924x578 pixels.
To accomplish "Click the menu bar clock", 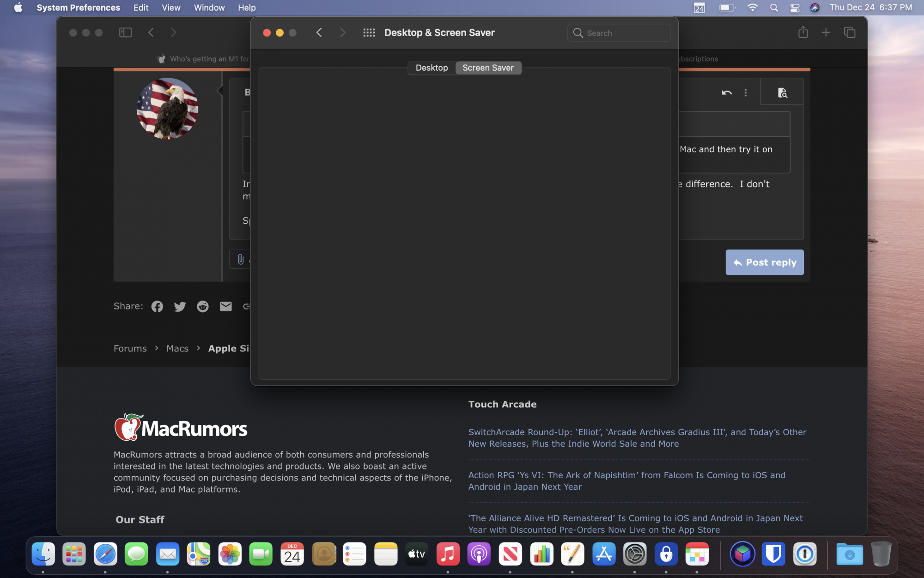I will tap(871, 7).
